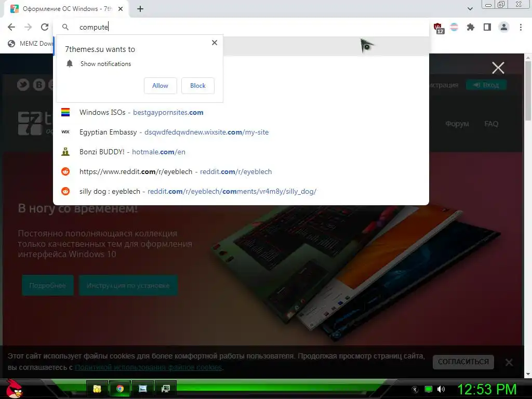This screenshot has height=399, width=532.
Task: Open the VK social icon on page
Action: 39,85
